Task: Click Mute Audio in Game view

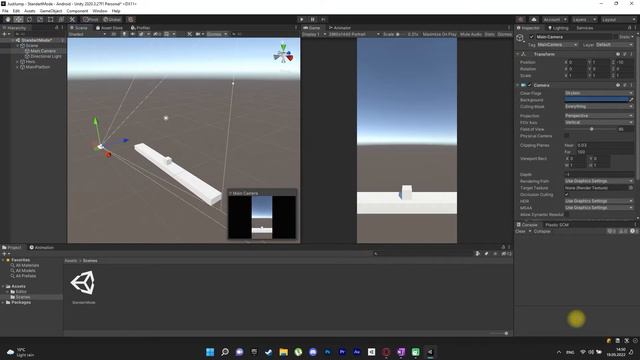Action: tap(471, 34)
